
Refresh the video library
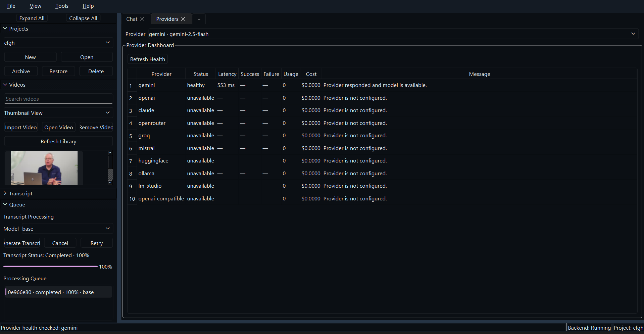tap(58, 141)
